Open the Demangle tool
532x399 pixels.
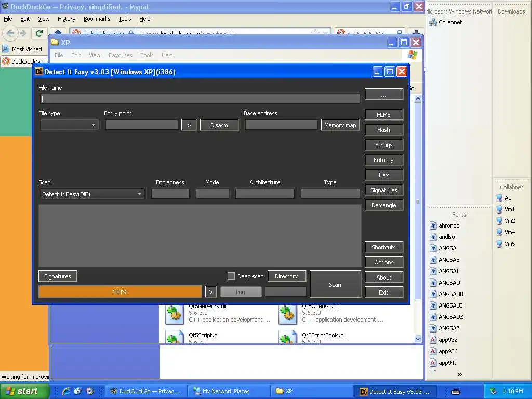pyautogui.click(x=384, y=205)
